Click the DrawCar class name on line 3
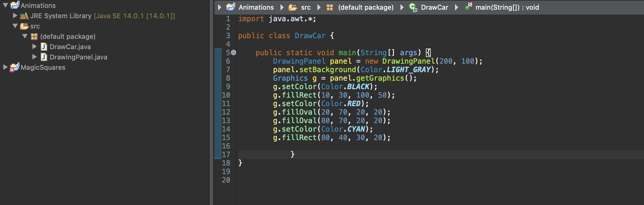 tap(310, 36)
